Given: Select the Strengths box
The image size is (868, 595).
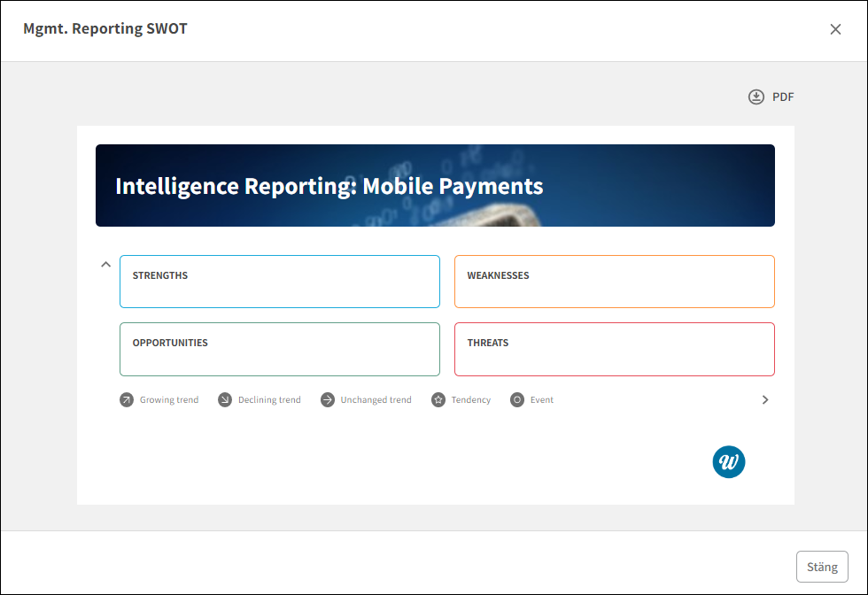Looking at the screenshot, I should coord(280,282).
